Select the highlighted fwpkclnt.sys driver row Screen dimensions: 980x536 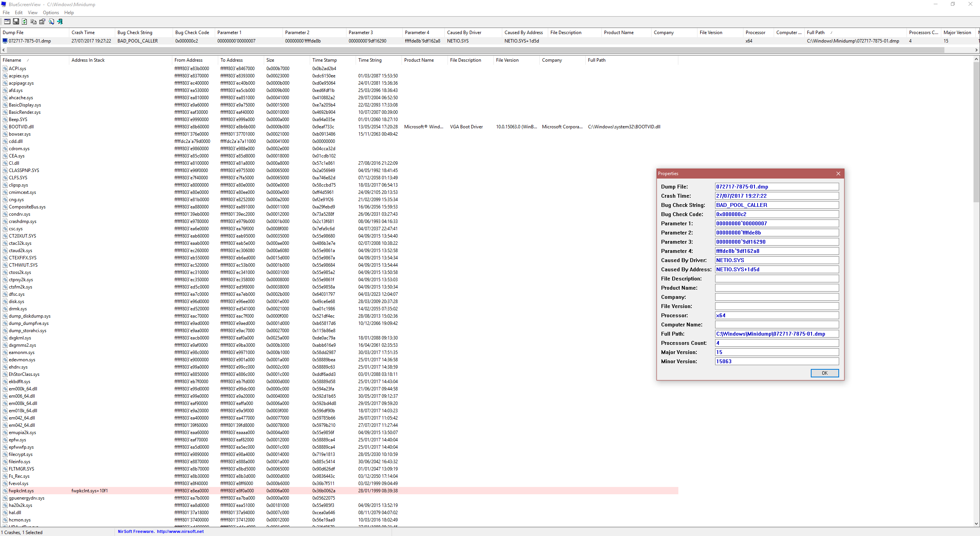click(x=21, y=491)
